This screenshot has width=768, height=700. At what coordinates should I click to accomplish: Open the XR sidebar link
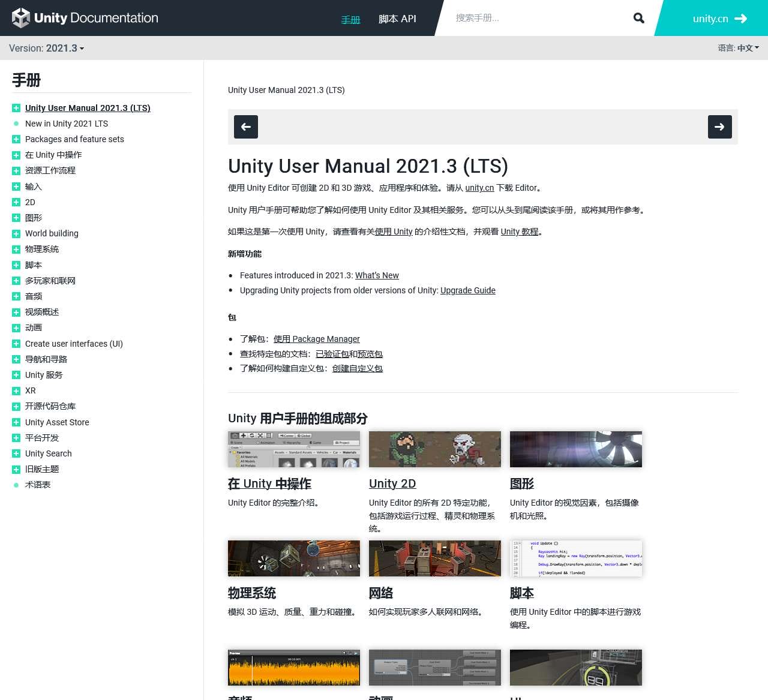pyautogui.click(x=31, y=390)
